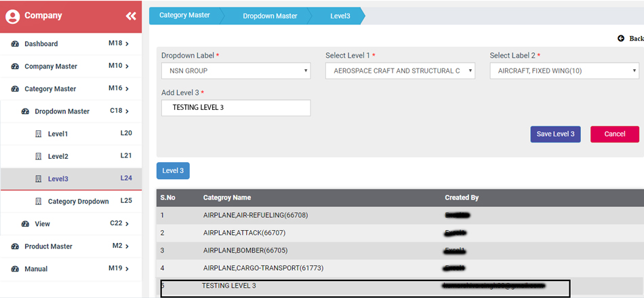
Task: Click the Company Master gauge icon
Action: [15, 67]
